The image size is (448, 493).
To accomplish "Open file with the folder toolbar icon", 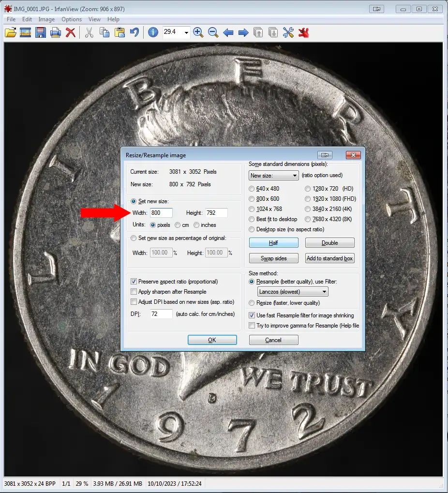I will (x=10, y=32).
